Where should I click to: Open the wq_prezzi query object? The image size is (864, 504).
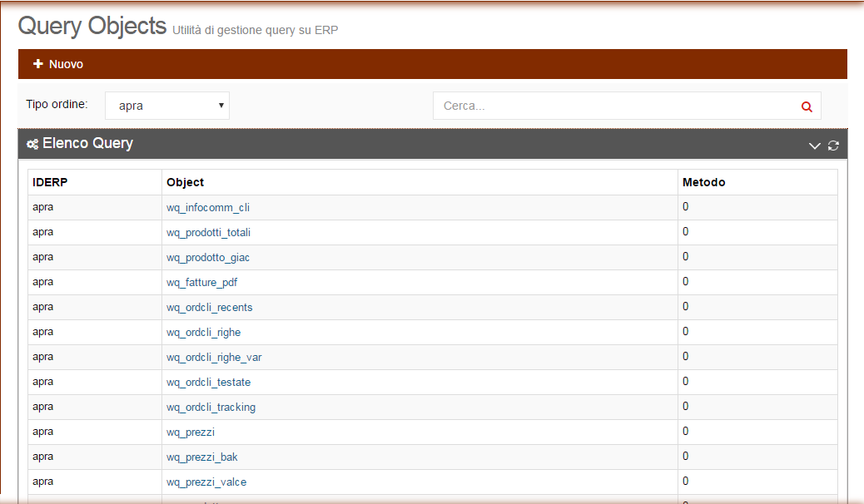(191, 432)
